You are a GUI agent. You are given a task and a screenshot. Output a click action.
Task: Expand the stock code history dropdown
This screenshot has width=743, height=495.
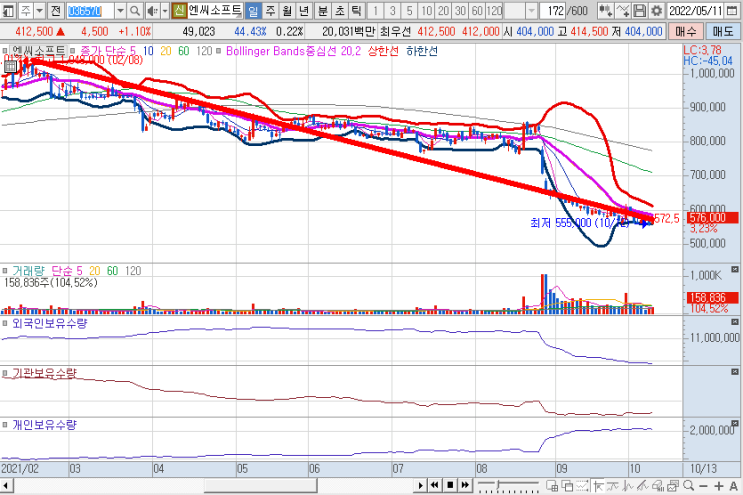[120, 10]
